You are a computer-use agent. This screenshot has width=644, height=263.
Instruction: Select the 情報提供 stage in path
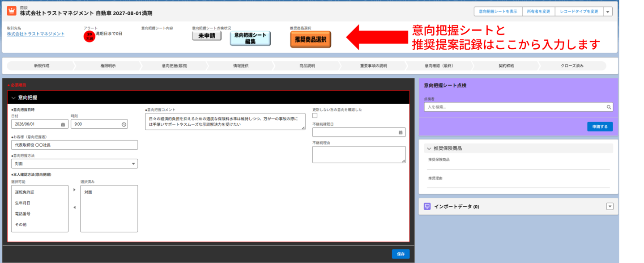(x=240, y=66)
